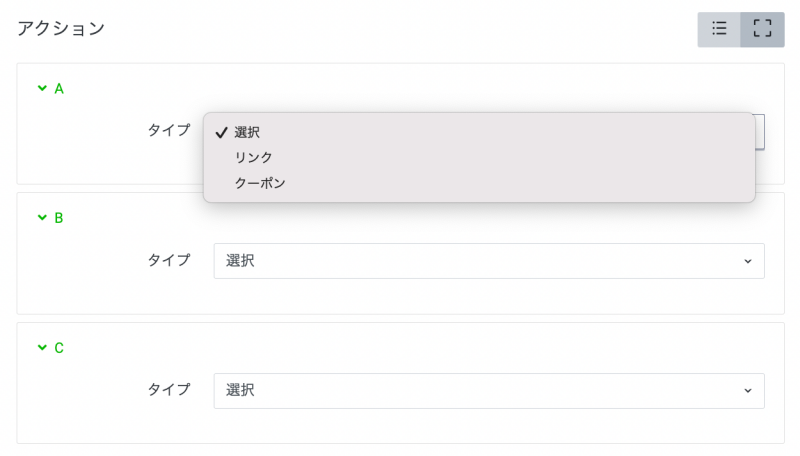800x456 pixels.
Task: Click the タイプ label in section C
Action: tap(169, 390)
